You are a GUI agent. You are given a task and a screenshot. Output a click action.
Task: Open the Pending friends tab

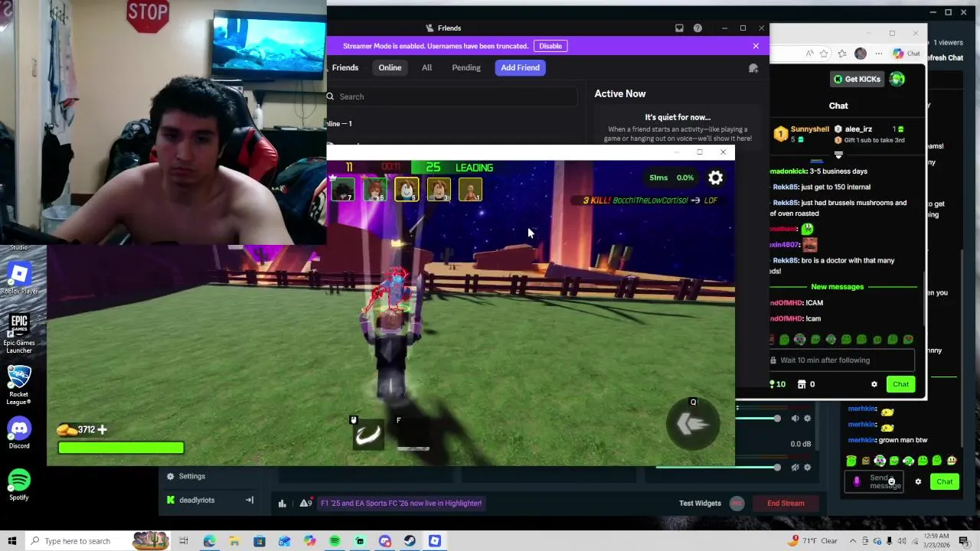[x=466, y=67]
